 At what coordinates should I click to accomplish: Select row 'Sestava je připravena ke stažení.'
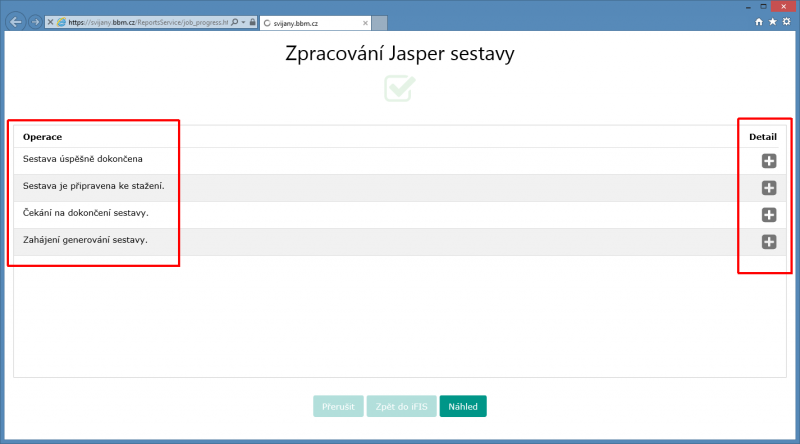point(400,188)
